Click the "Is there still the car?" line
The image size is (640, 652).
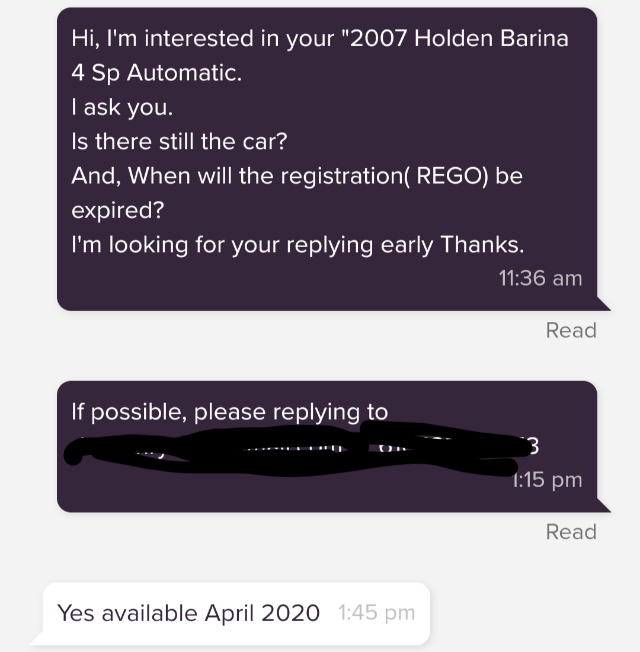click(179, 141)
